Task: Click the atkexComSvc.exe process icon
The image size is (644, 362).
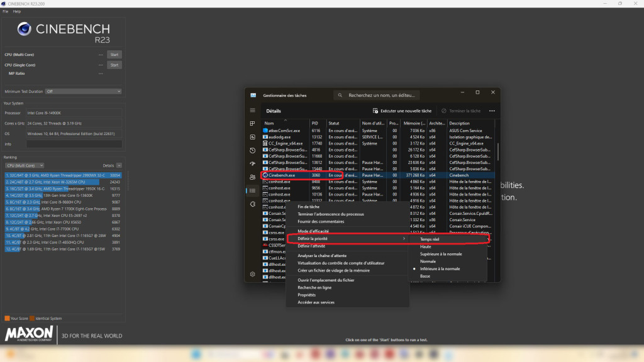Action: [x=265, y=131]
